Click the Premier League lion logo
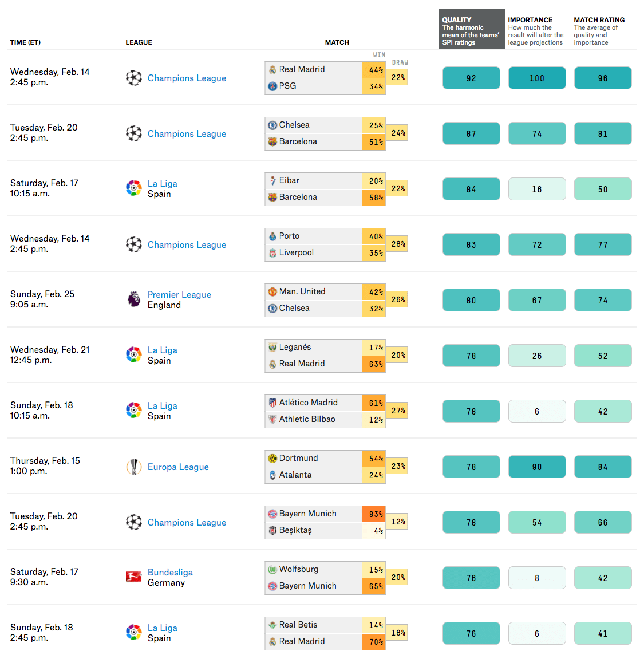644x655 pixels. [134, 299]
